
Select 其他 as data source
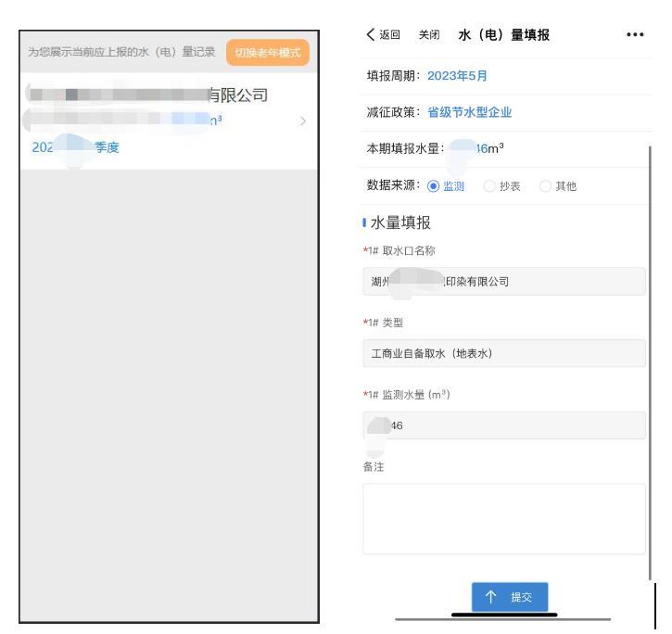coord(558,186)
